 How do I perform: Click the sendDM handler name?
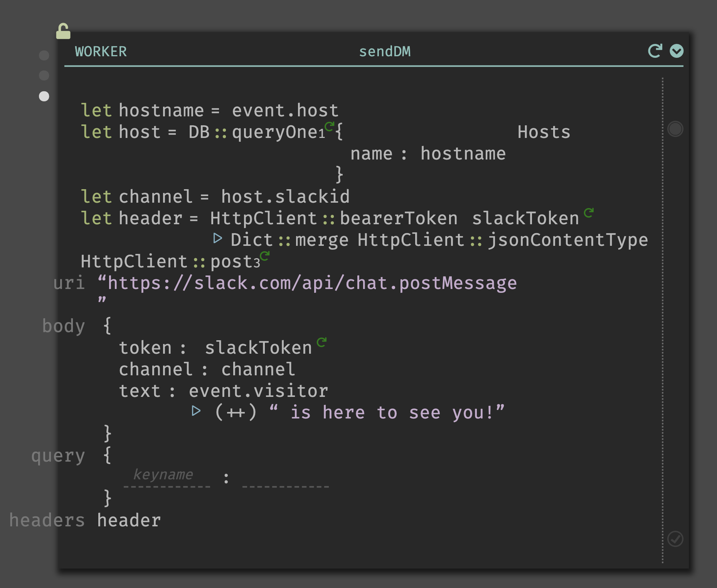pyautogui.click(x=385, y=52)
